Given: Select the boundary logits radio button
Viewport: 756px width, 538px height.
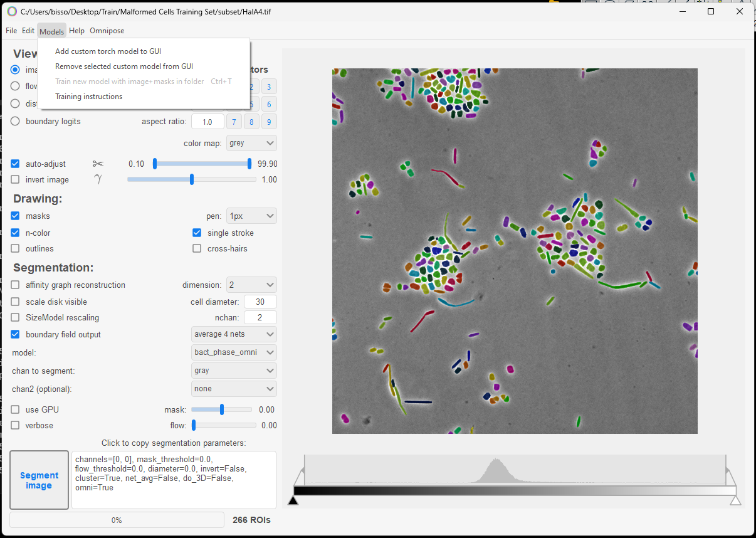Looking at the screenshot, I should point(15,121).
